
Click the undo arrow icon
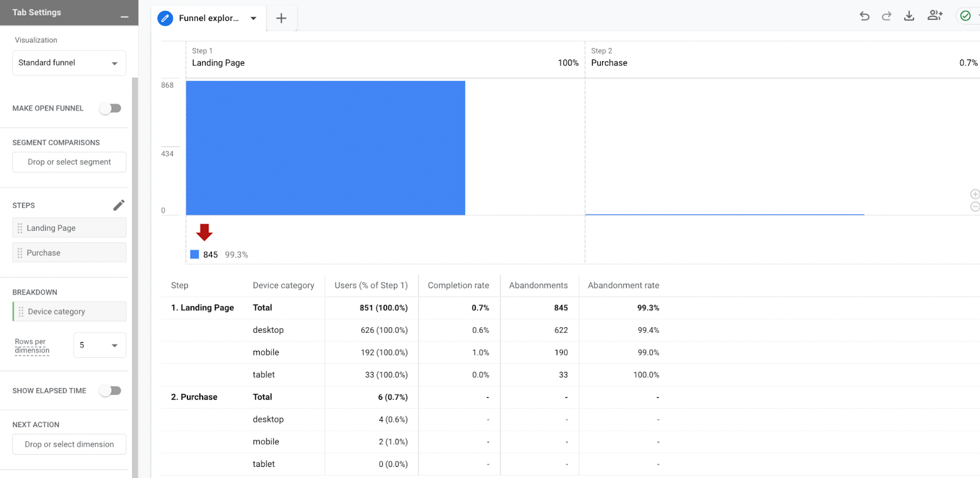(x=864, y=17)
